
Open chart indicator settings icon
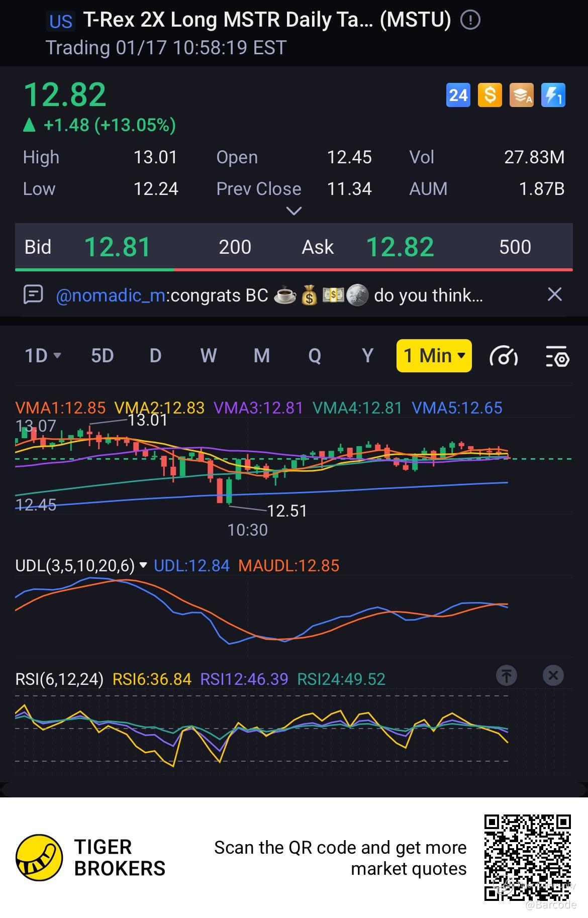(x=557, y=356)
